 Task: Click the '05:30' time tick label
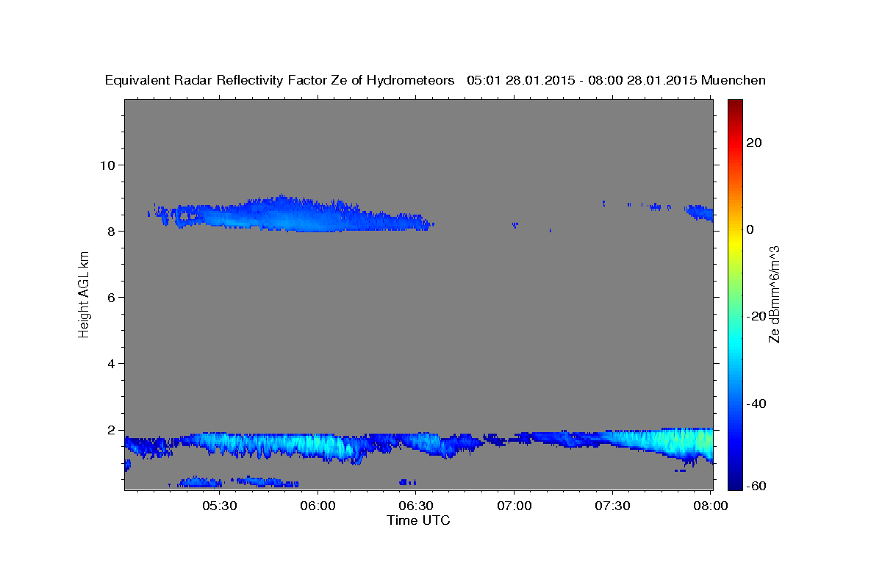(220, 506)
